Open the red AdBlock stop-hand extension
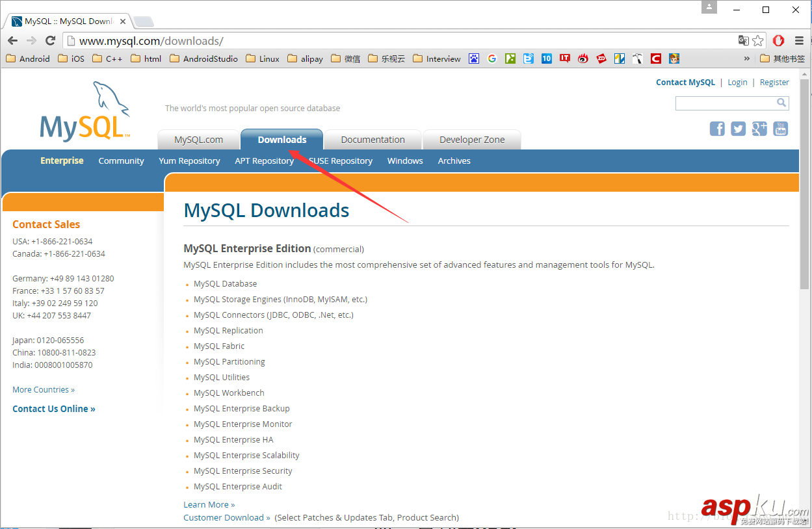 [x=778, y=40]
